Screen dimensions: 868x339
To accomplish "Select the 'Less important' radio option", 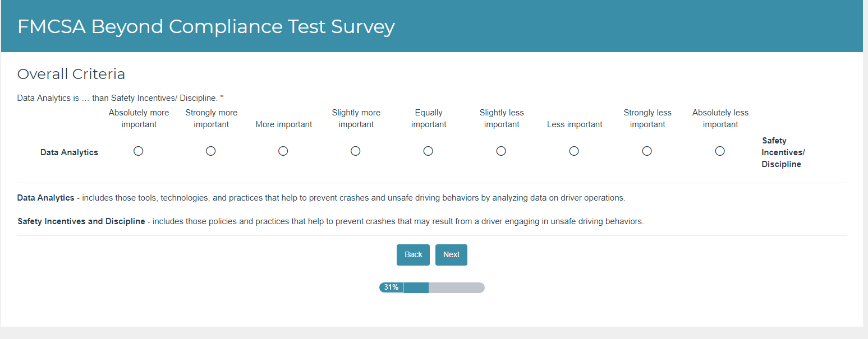I will point(574,151).
